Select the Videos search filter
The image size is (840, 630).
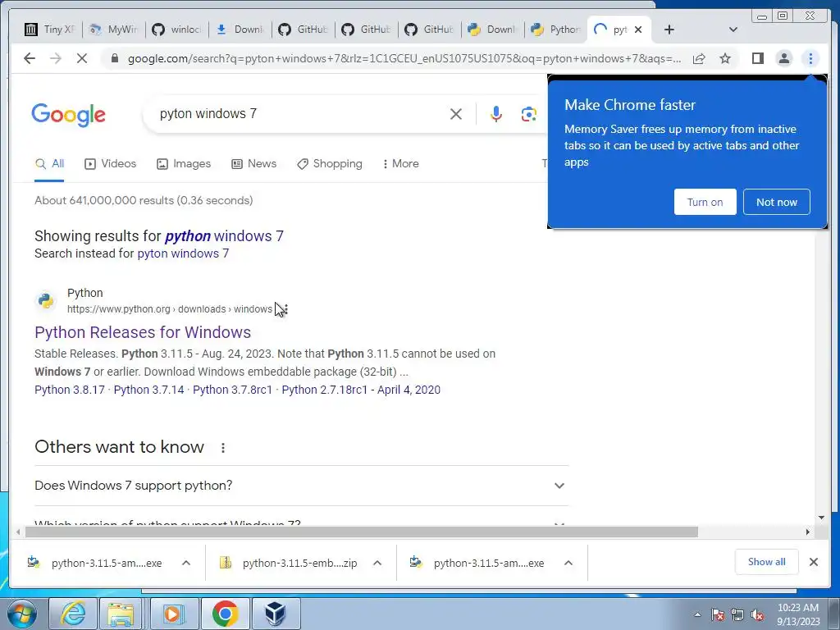point(111,164)
